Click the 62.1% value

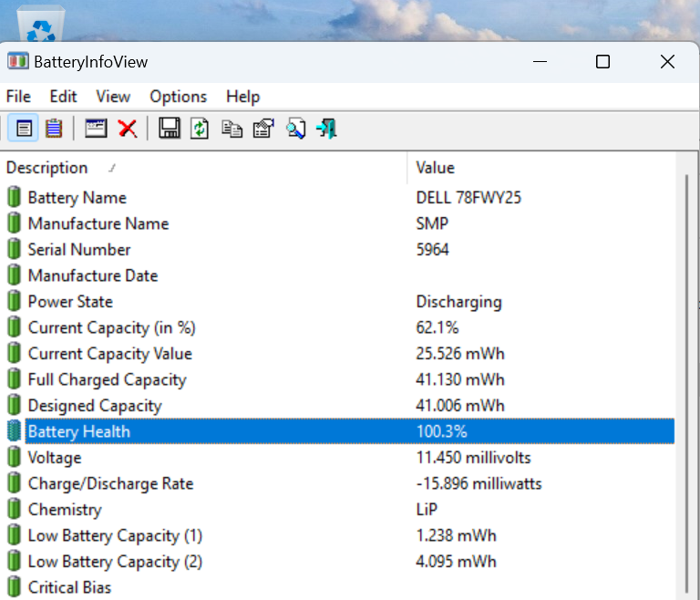[437, 327]
